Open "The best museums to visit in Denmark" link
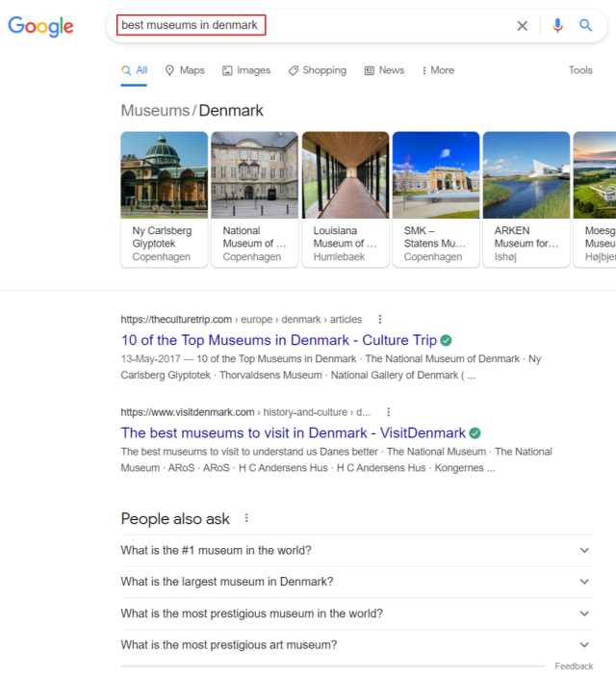Image resolution: width=616 pixels, height=679 pixels. tap(293, 433)
